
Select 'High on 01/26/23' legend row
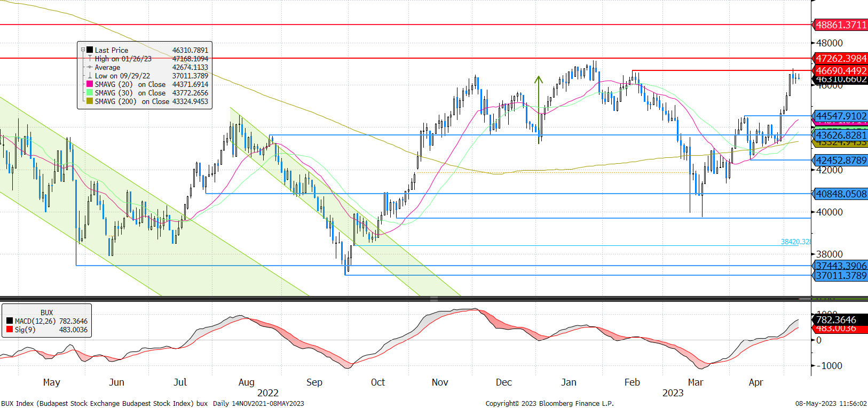pos(145,59)
